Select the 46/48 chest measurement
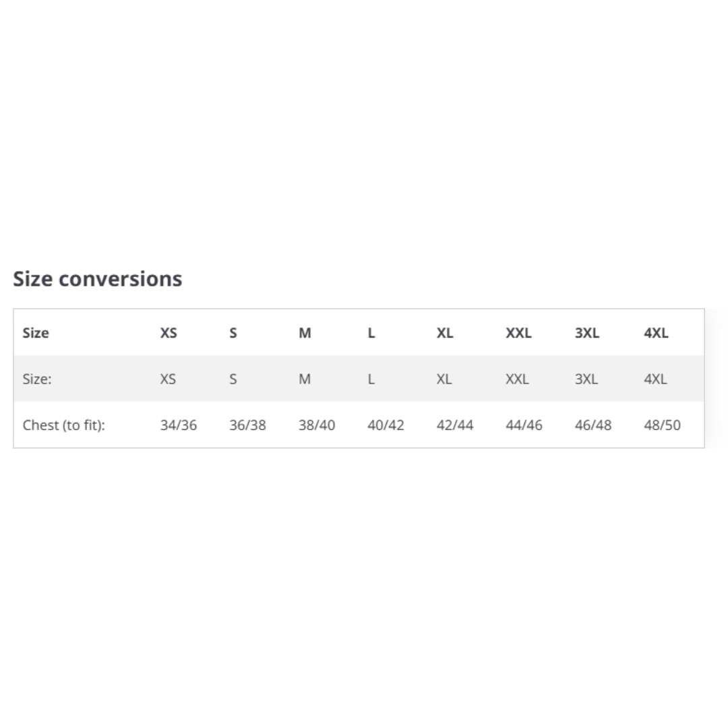This screenshot has width=728, height=728. (x=593, y=425)
